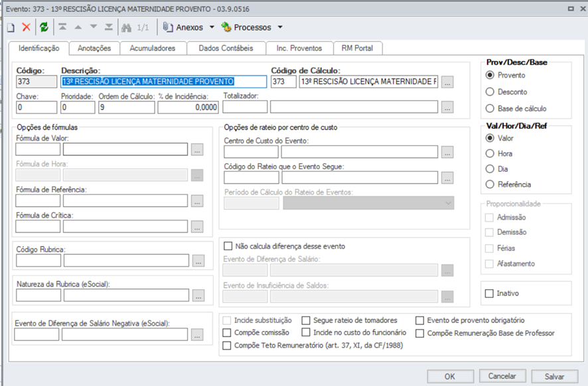Go to first record arrow icon
The height and width of the screenshot is (386, 588).
point(62,27)
